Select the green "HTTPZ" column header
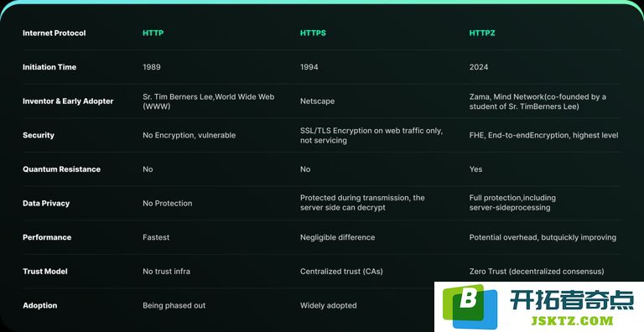 [x=482, y=33]
